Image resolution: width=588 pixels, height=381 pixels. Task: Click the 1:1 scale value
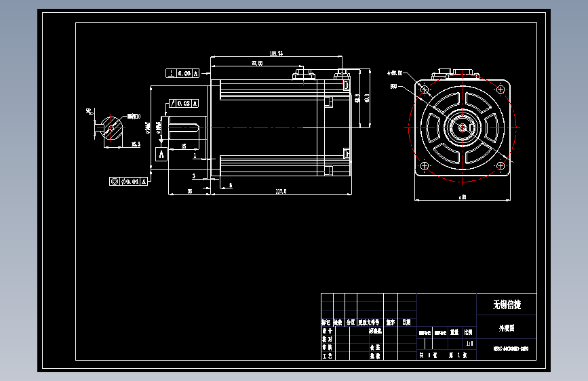click(469, 344)
